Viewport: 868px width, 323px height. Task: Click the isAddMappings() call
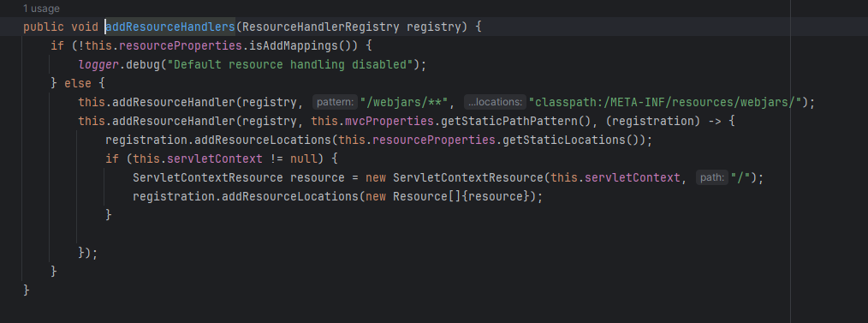[x=300, y=45]
